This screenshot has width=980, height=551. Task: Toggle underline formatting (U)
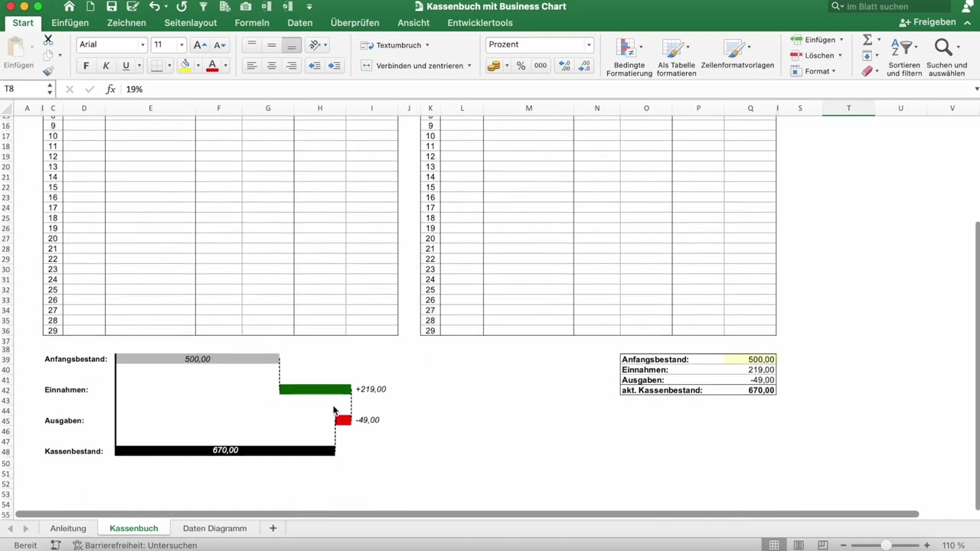pyautogui.click(x=126, y=66)
